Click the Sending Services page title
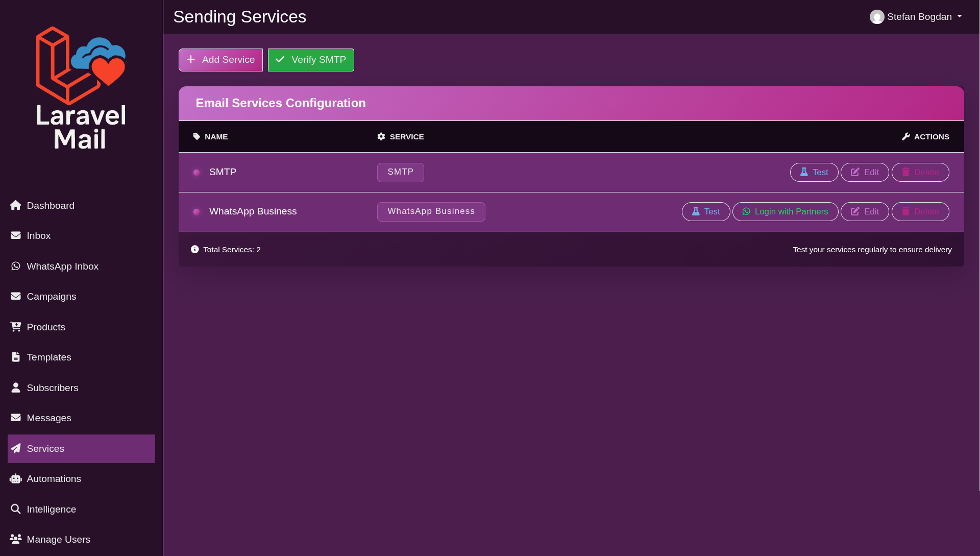 pos(240,17)
